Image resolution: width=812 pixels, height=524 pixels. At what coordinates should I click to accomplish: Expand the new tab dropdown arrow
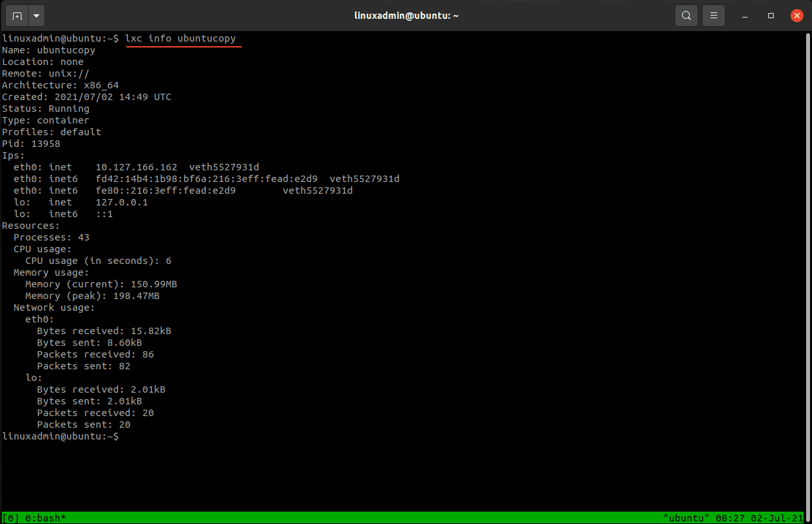coord(36,16)
